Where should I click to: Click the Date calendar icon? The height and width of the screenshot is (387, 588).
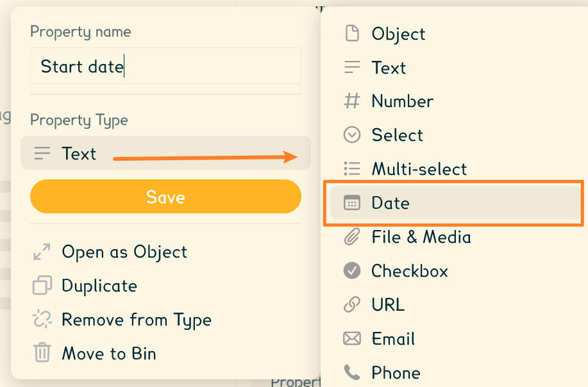coord(352,203)
